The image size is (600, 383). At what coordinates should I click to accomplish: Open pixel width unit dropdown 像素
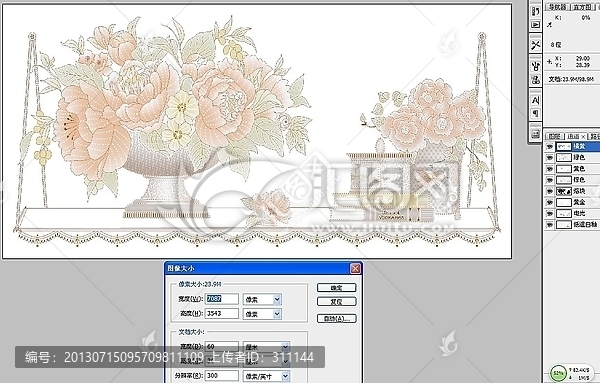pyautogui.click(x=262, y=299)
